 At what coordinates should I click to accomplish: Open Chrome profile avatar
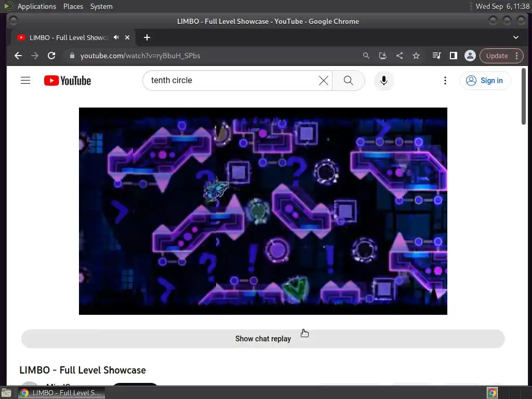click(470, 56)
